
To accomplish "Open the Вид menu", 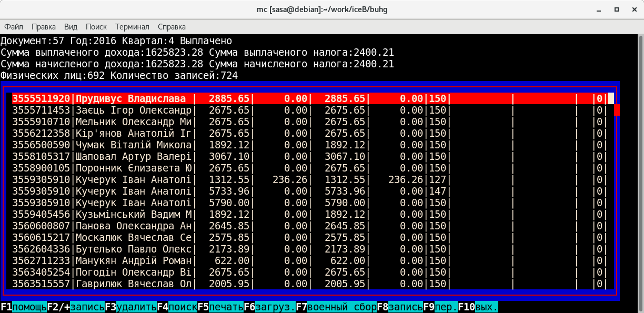I will tap(71, 27).
